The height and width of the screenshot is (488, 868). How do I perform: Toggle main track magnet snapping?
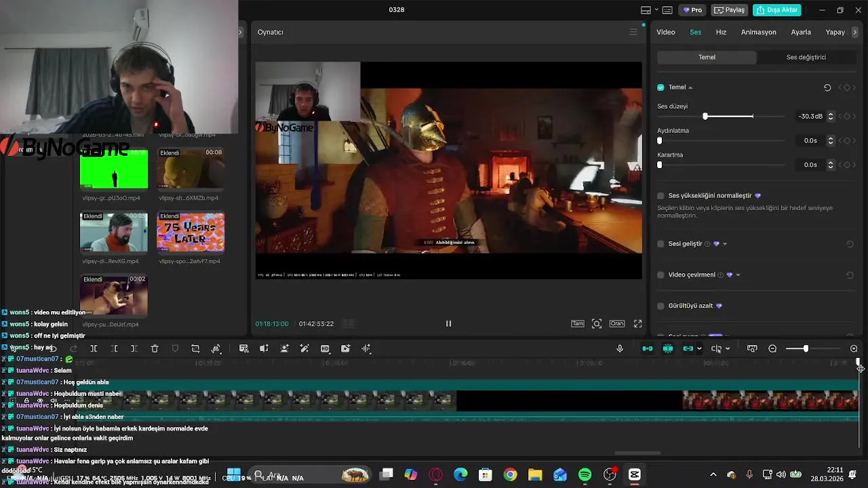pyautogui.click(x=648, y=348)
